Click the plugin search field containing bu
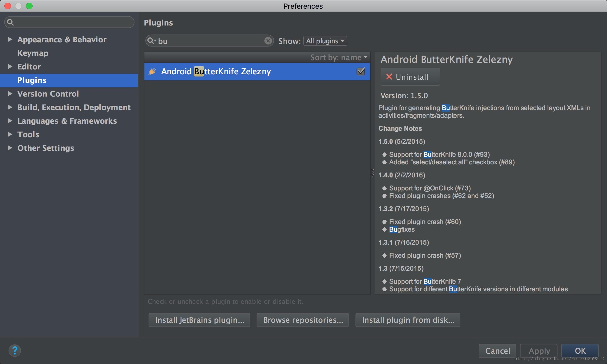The image size is (607, 364). [210, 41]
